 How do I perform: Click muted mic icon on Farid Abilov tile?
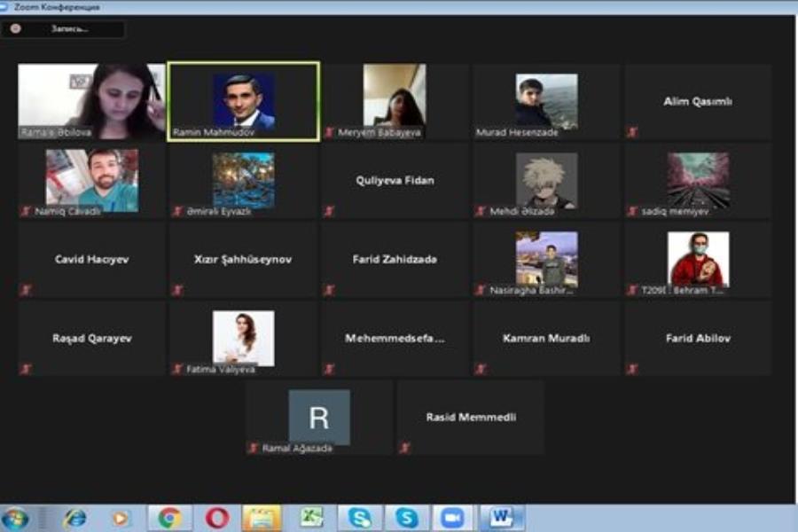coord(632,369)
